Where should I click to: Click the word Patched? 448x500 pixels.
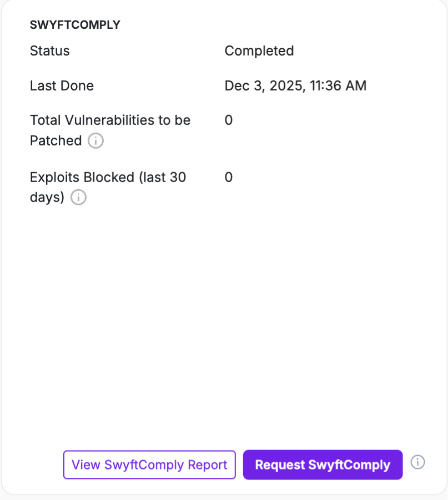click(x=56, y=141)
